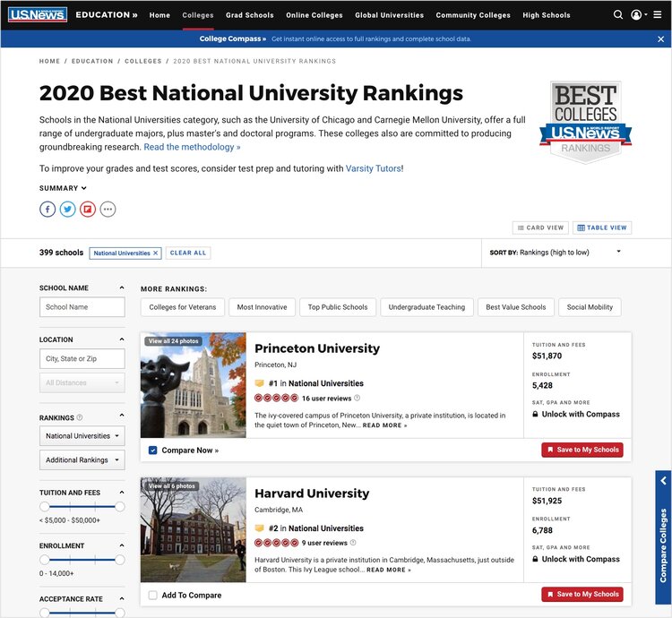Open Grad Schools nav item
This screenshot has width=672, height=618.
pos(250,15)
